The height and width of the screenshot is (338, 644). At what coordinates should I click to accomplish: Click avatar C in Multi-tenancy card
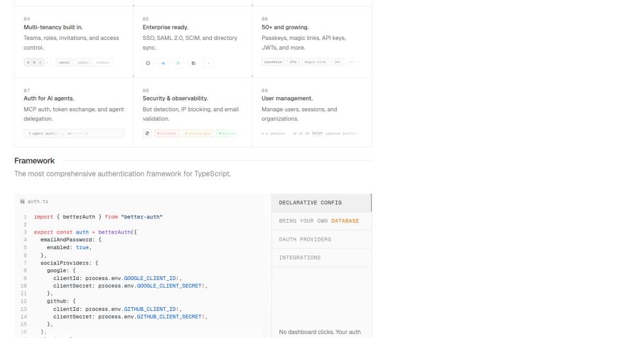pos(40,62)
